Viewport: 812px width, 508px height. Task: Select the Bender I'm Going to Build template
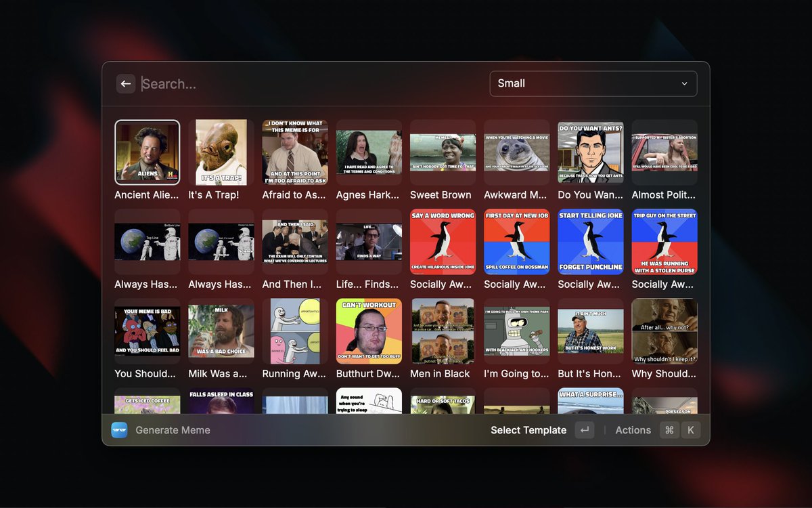point(516,331)
